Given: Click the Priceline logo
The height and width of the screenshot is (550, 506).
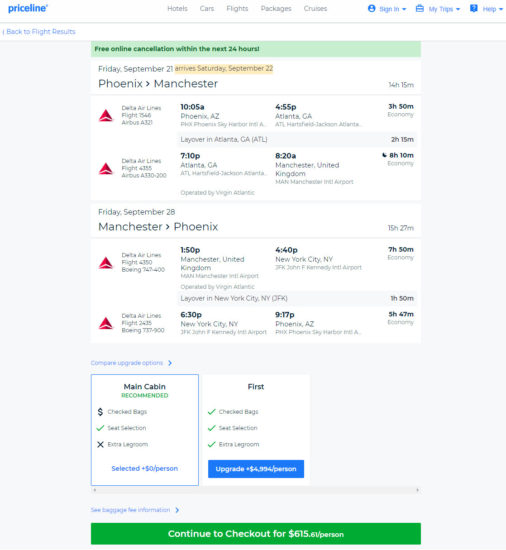Looking at the screenshot, I should (x=28, y=8).
